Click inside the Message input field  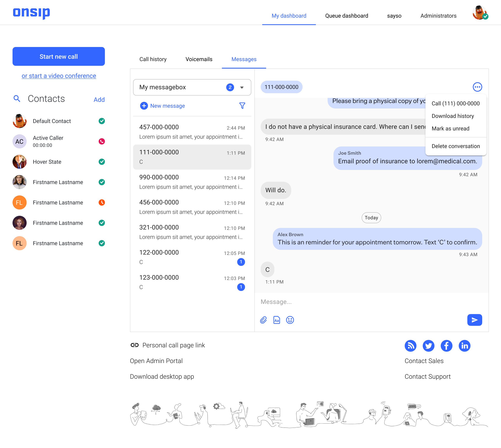point(344,302)
